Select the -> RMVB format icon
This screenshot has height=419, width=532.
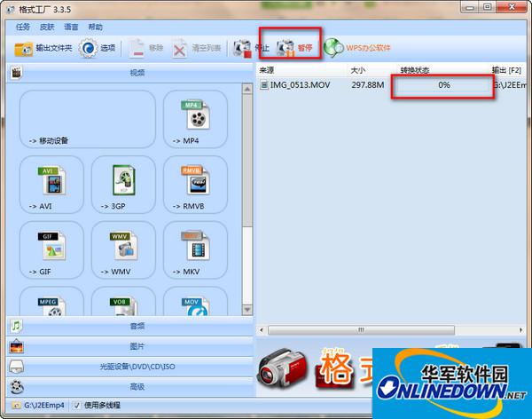(196, 180)
